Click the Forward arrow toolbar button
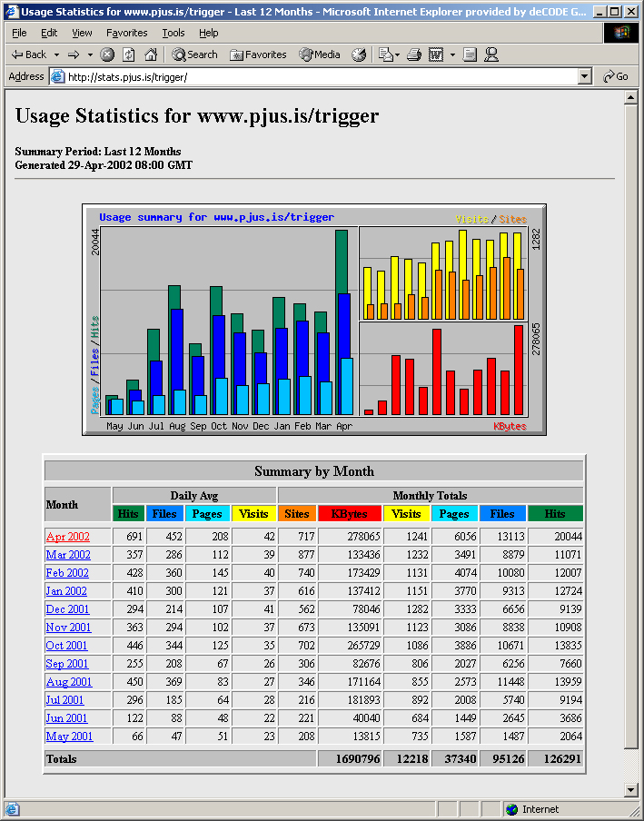644x821 pixels. coord(74,54)
